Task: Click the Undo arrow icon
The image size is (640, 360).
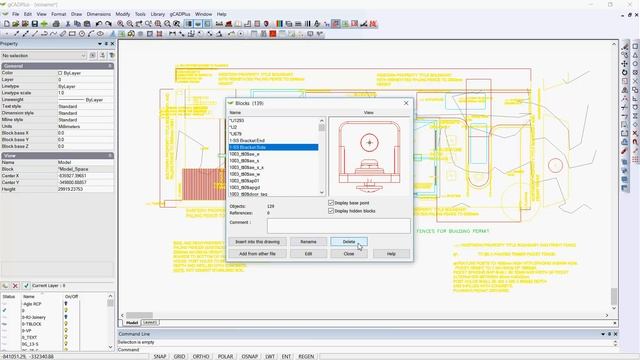Action: click(98, 24)
